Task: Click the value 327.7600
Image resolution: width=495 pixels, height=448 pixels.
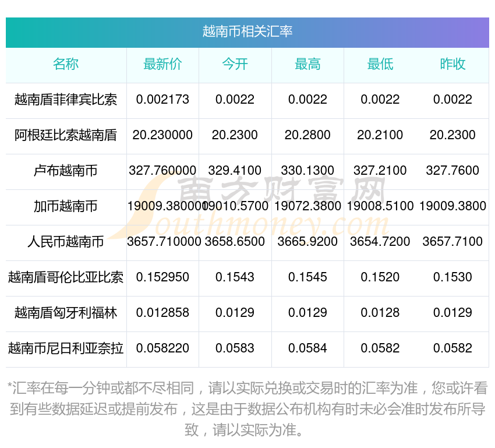Action: pyautogui.click(x=452, y=171)
